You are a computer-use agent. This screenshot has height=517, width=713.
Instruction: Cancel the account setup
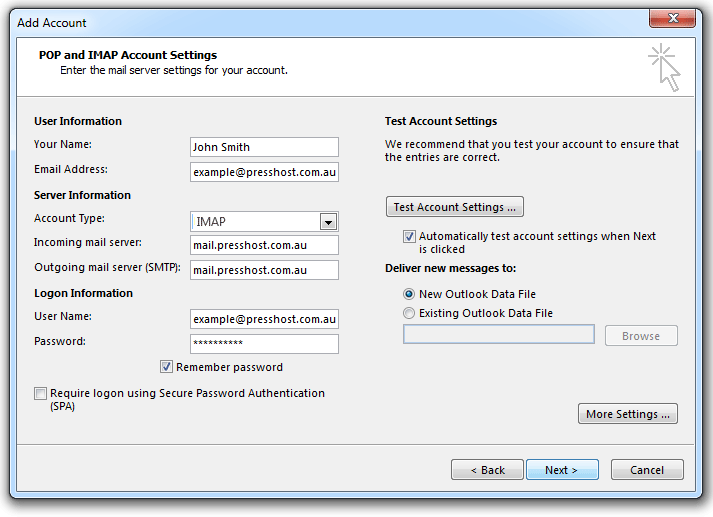pyautogui.click(x=647, y=470)
